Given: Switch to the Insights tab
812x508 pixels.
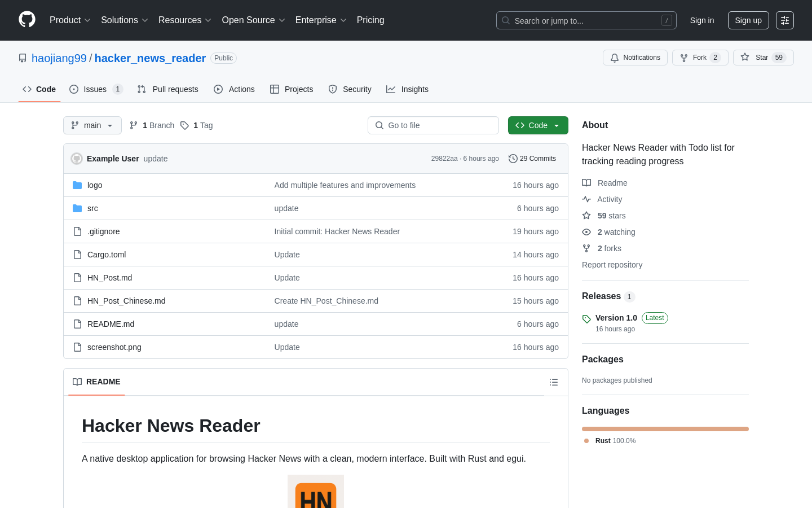Looking at the screenshot, I should click(408, 89).
